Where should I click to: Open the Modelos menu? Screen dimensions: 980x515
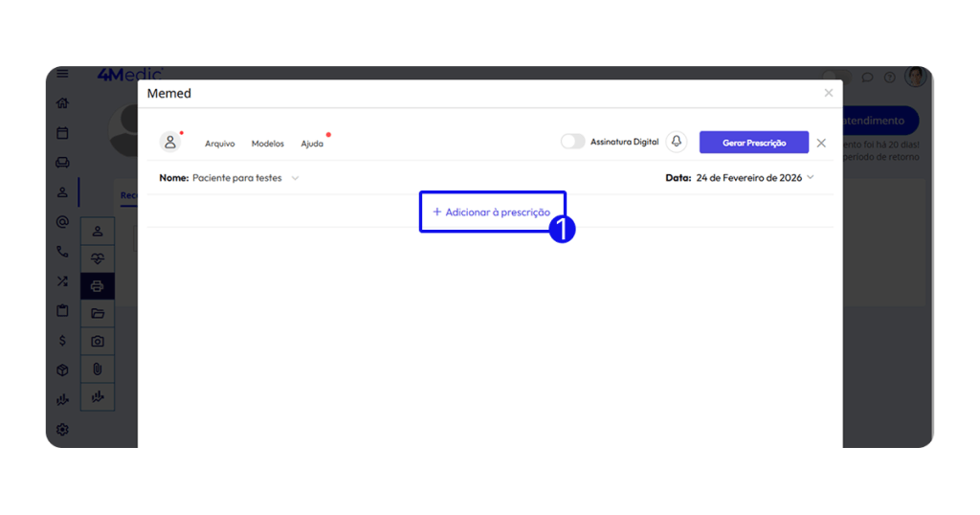point(267,144)
